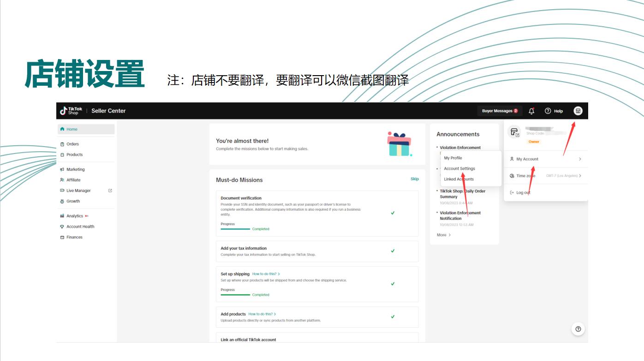Click the Log out door icon
644x361 pixels.
click(x=512, y=192)
